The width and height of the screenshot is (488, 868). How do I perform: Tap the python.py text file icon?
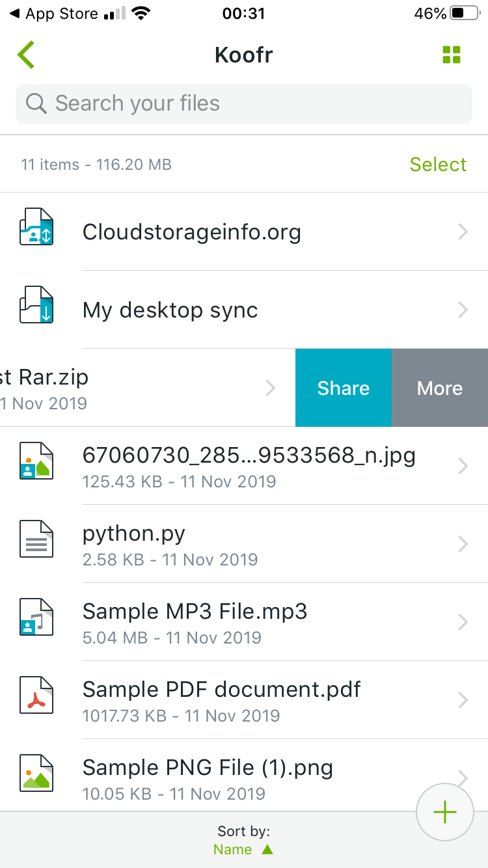(36, 539)
